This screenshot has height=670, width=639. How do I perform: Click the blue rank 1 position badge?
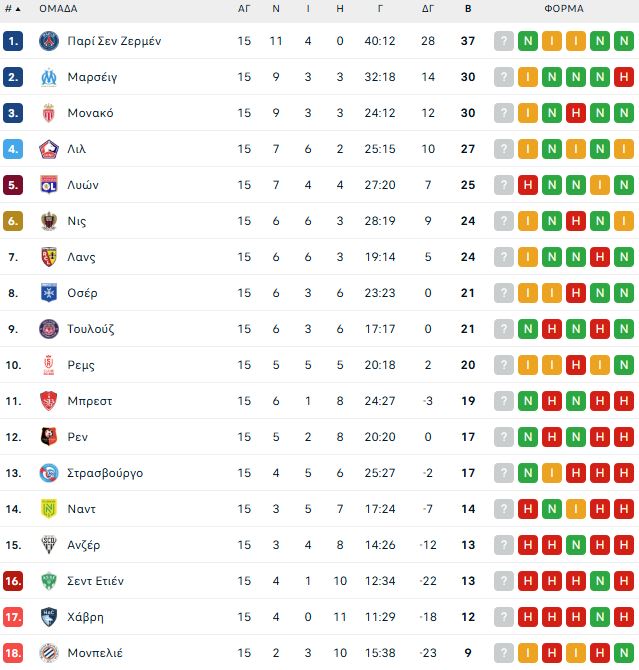pos(13,41)
